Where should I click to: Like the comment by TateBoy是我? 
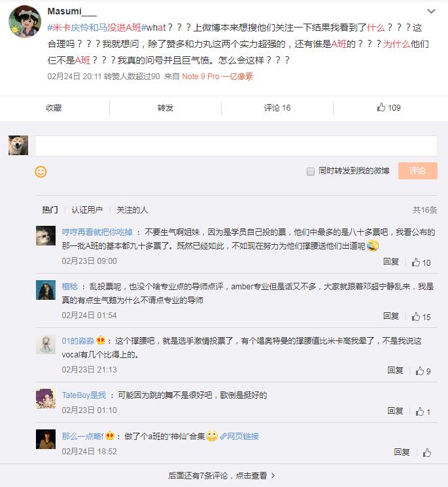click(x=421, y=412)
